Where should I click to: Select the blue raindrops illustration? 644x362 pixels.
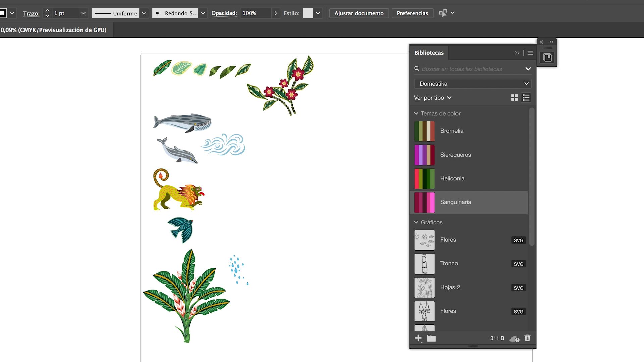pos(238,270)
